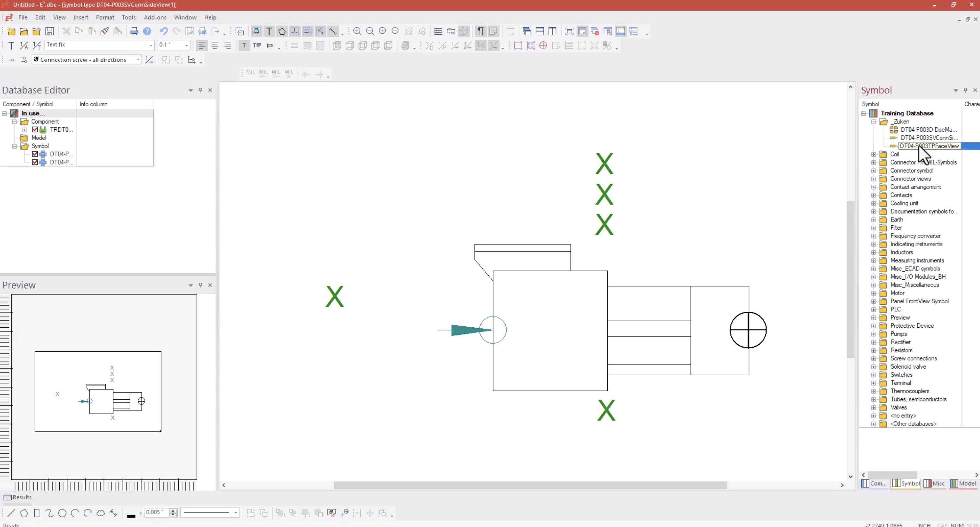
Task: Toggle center text alignment
Action: pyautogui.click(x=215, y=45)
